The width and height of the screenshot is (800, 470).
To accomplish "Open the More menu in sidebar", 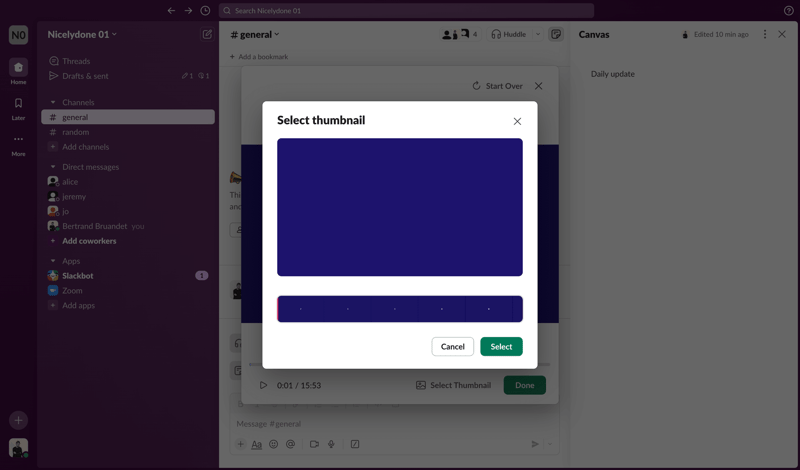I will (x=18, y=145).
